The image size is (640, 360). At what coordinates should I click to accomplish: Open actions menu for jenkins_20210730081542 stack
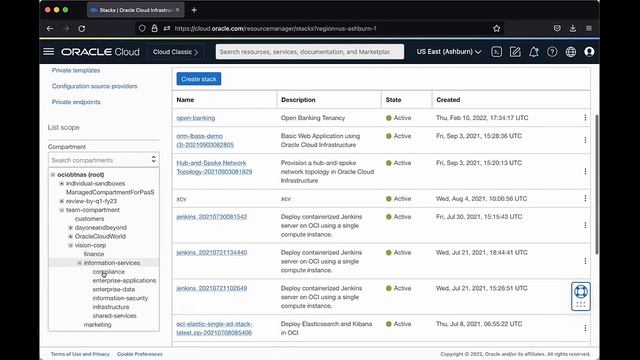pyautogui.click(x=585, y=225)
